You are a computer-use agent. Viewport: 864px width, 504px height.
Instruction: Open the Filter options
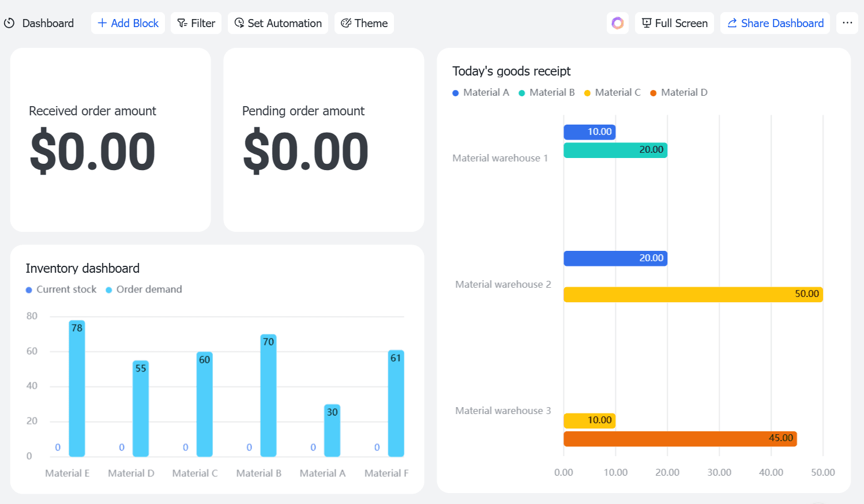click(x=196, y=23)
